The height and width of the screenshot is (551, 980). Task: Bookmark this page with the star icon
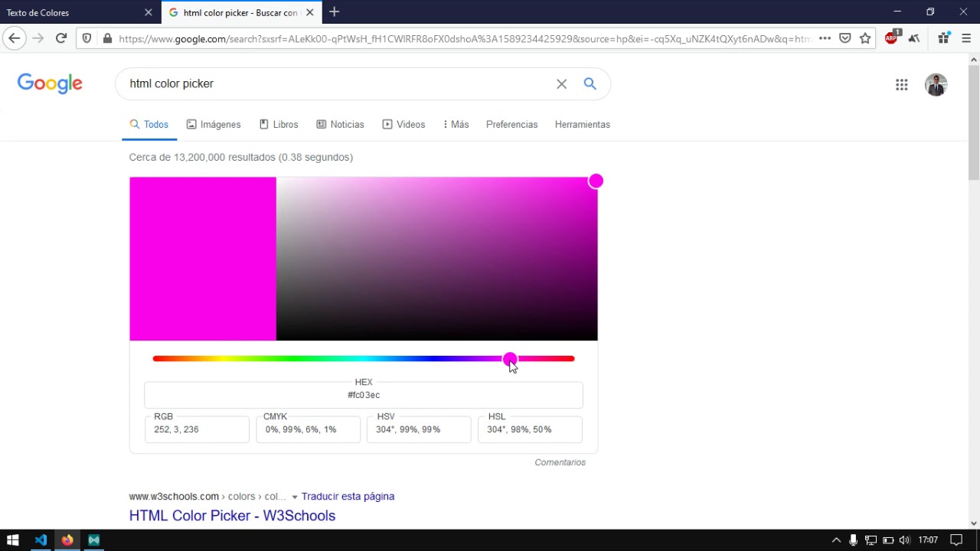(865, 38)
